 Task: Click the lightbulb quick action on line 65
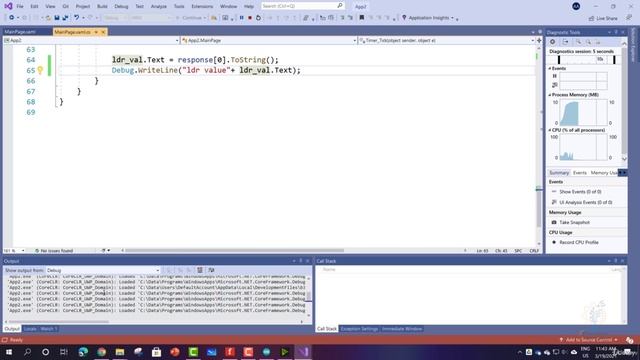40,70
